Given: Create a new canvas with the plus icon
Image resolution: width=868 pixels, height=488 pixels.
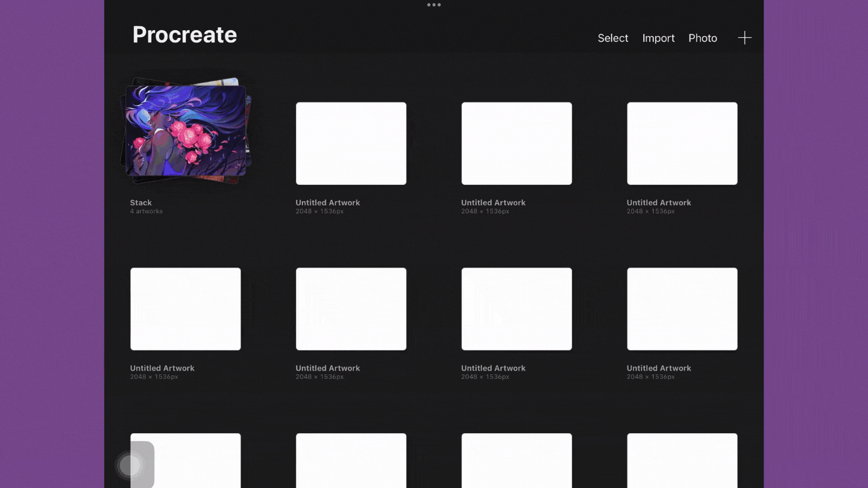Looking at the screenshot, I should (x=744, y=38).
